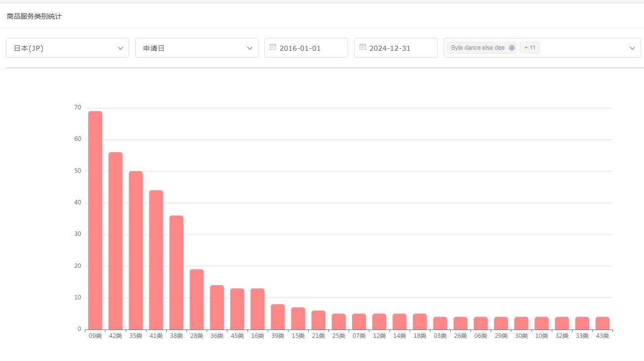Click calendar icon beside 2024-12-31 end date
Viewport: 644px width, 361px height.
coord(362,47)
